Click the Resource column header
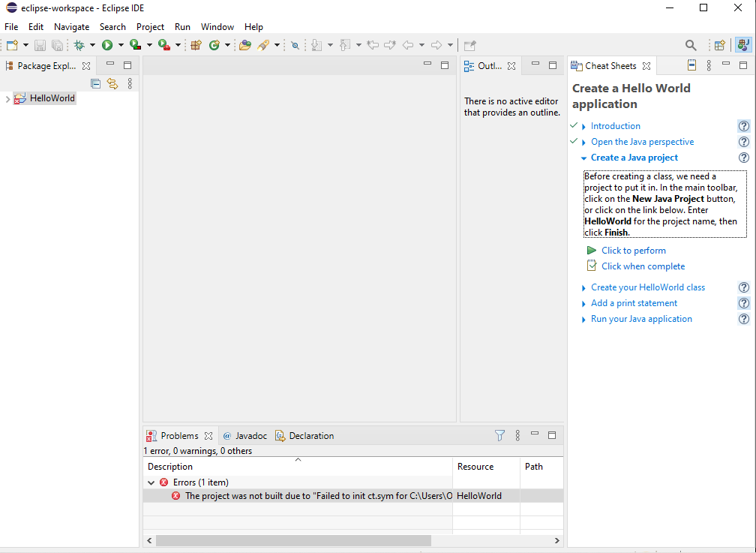Image resolution: width=756 pixels, height=553 pixels. coord(486,467)
